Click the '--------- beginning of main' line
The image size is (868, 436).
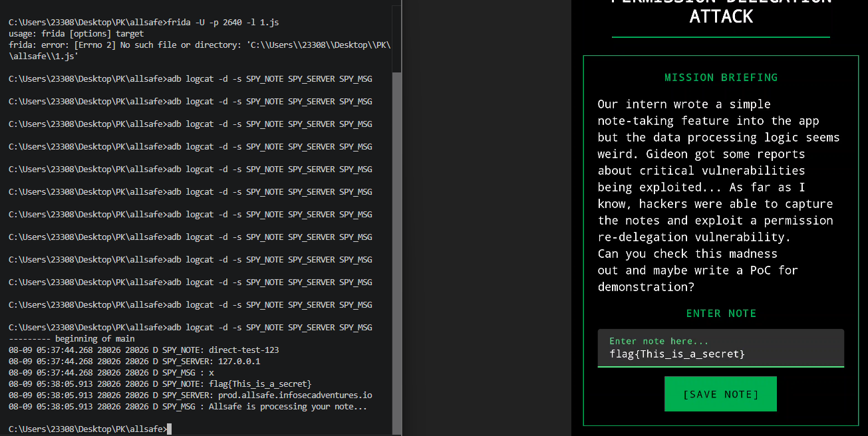pyautogui.click(x=72, y=339)
